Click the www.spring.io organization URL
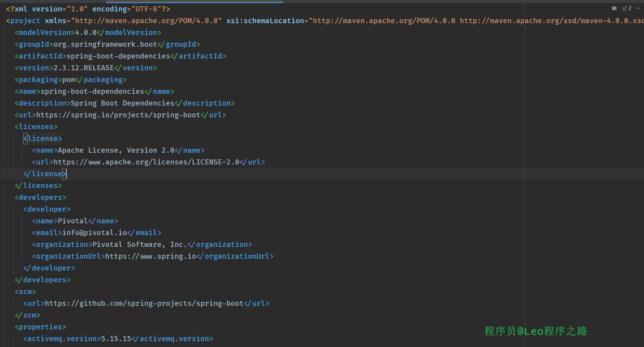 click(150, 256)
